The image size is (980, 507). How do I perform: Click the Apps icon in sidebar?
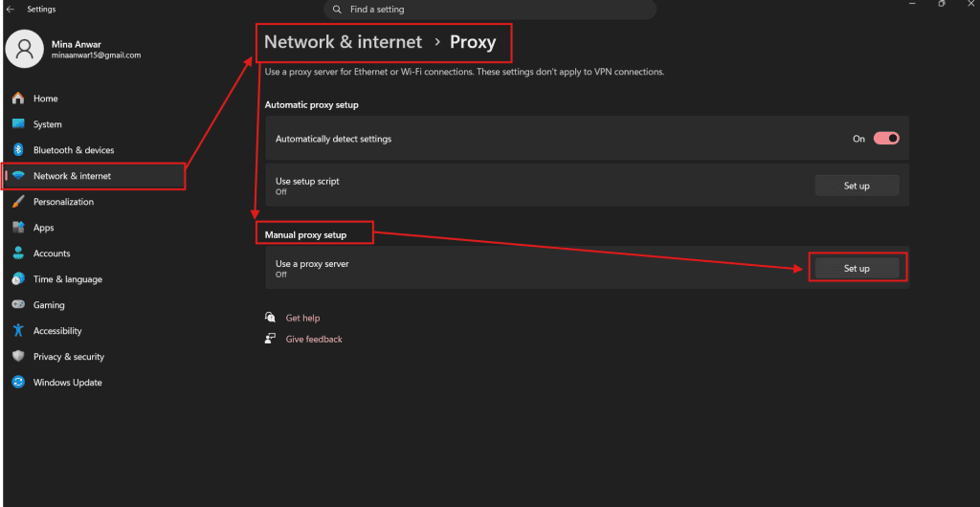pos(18,228)
